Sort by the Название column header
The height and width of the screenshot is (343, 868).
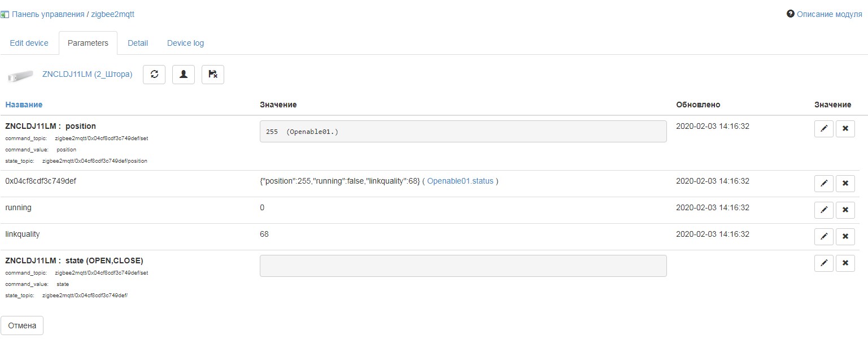point(24,105)
